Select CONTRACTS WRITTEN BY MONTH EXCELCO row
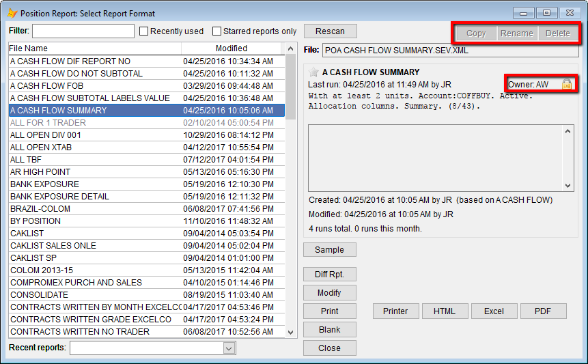Viewport: 588px width, 364px height. pos(147,307)
